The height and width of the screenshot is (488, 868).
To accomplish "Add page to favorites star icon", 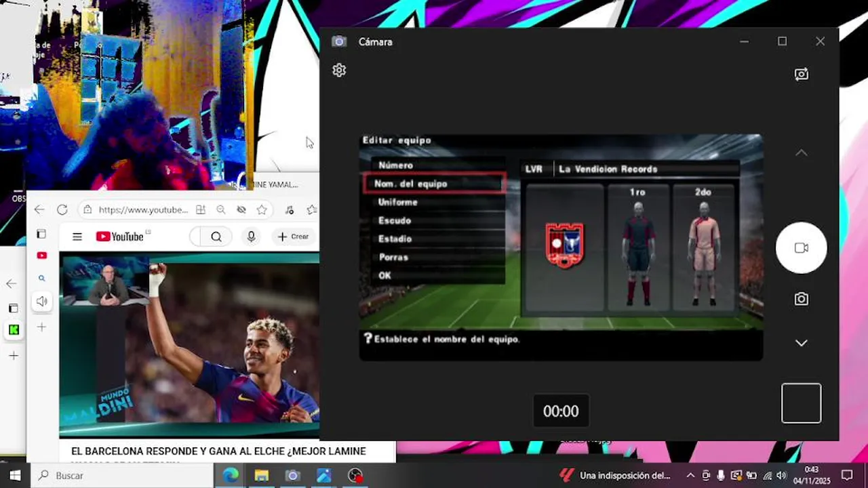I will tap(262, 210).
